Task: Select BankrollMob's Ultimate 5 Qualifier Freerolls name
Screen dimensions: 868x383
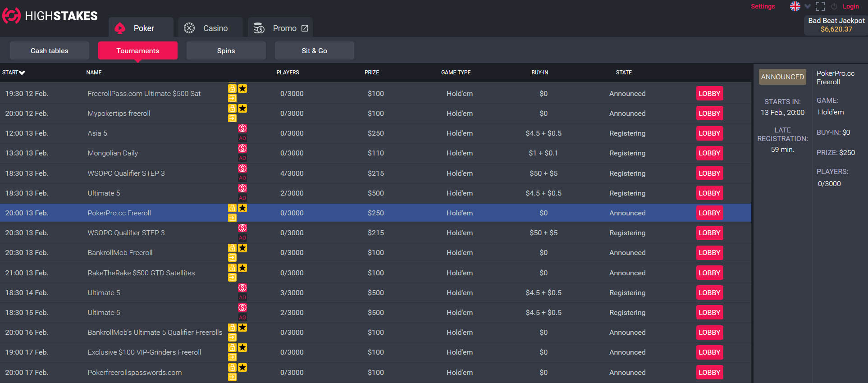Action: click(x=155, y=333)
